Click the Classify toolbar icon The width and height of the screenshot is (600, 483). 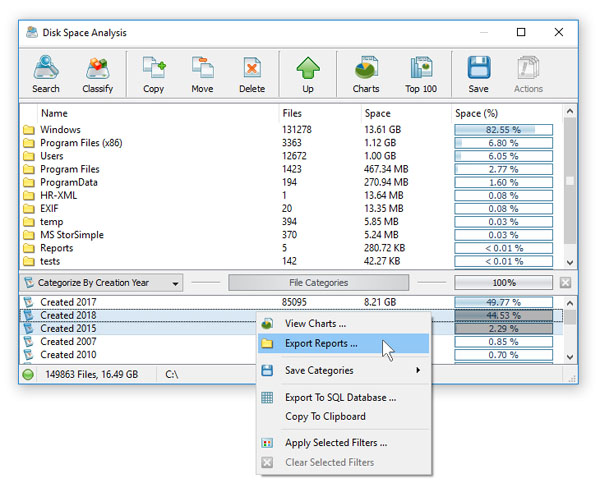coord(98,75)
